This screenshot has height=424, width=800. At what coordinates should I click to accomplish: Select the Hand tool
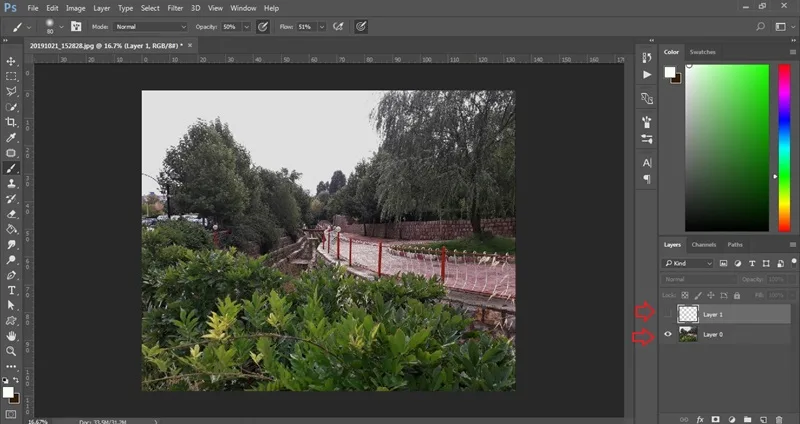coord(11,336)
